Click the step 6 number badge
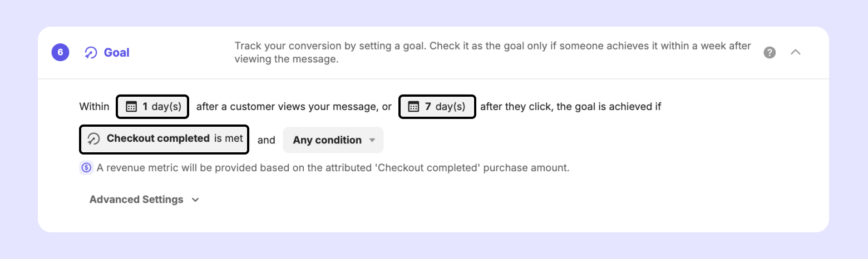This screenshot has height=259, width=868. click(60, 53)
